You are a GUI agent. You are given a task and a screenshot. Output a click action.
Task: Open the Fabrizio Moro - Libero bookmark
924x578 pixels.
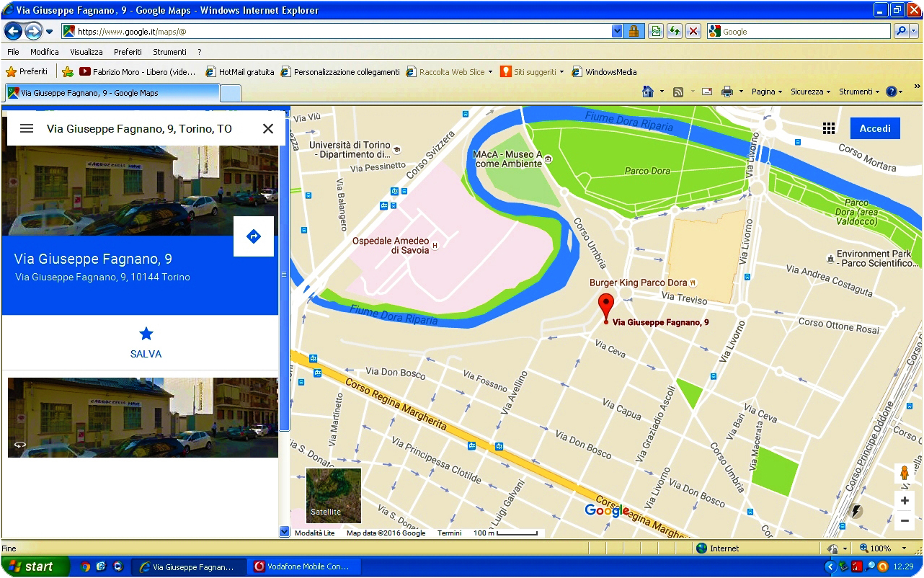(x=138, y=71)
